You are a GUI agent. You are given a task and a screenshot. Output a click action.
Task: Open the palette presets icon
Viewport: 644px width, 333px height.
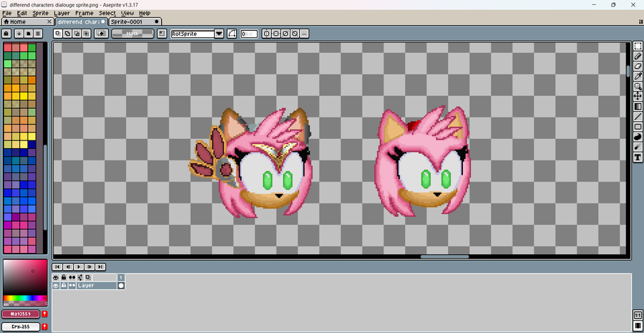click(29, 34)
